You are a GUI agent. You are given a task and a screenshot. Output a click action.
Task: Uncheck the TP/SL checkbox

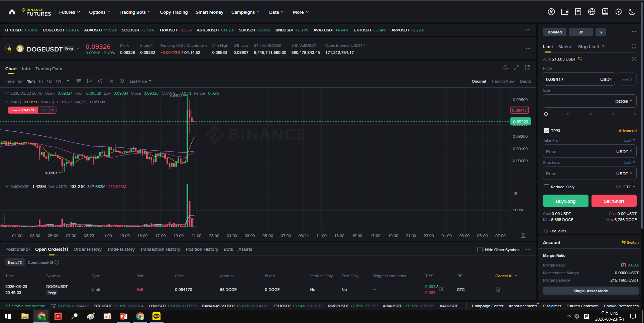546,131
